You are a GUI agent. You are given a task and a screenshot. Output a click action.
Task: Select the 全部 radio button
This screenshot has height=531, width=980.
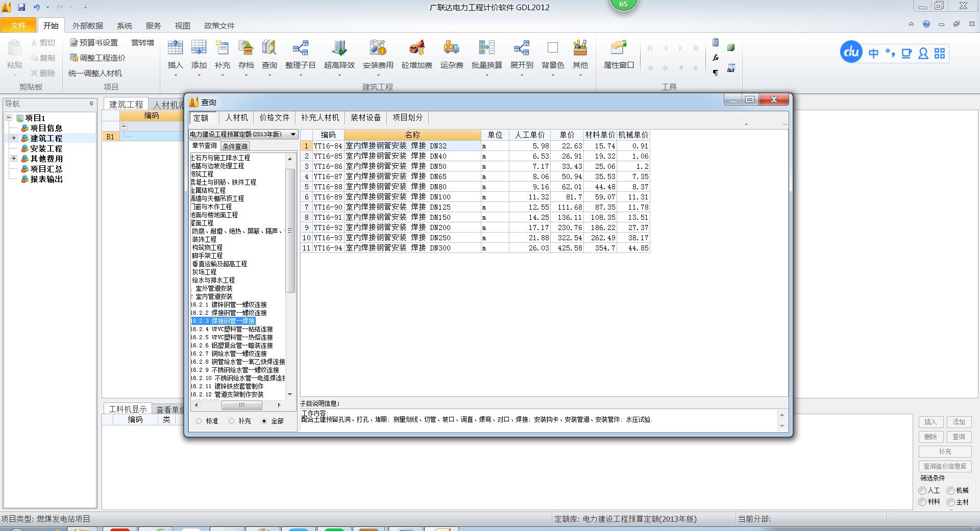[264, 421]
